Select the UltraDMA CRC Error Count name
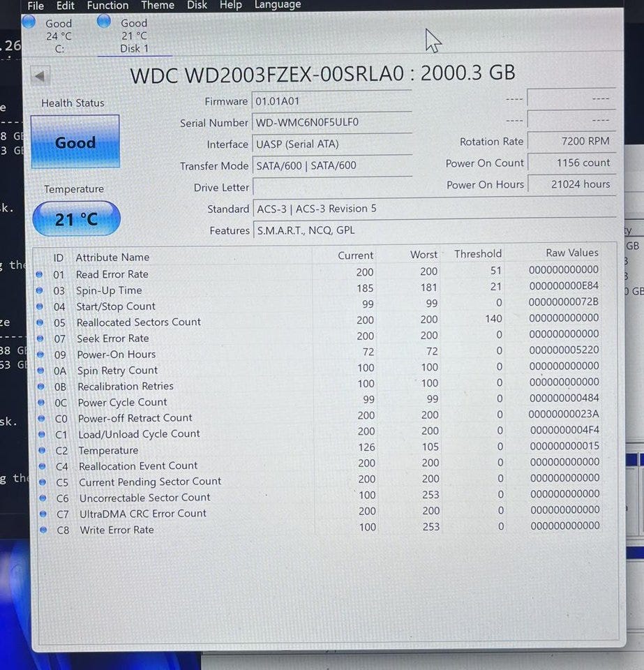Viewport: 644px width, 670px height. click(x=143, y=514)
